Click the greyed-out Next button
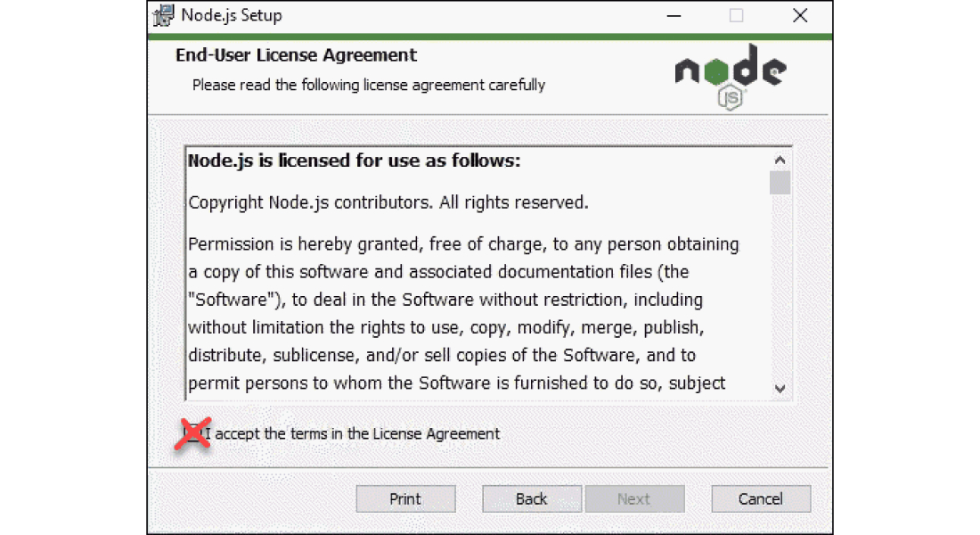The height and width of the screenshot is (535, 980). 634,498
